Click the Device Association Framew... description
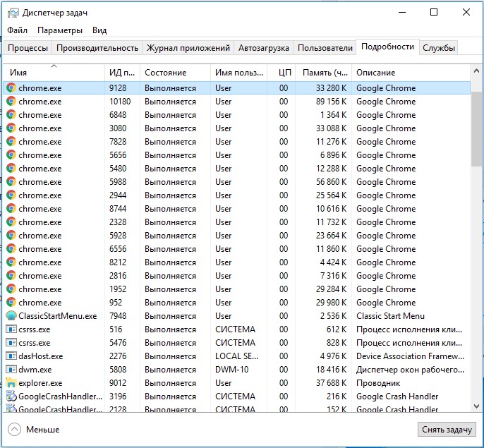Image resolution: width=484 pixels, height=448 pixels. (410, 356)
